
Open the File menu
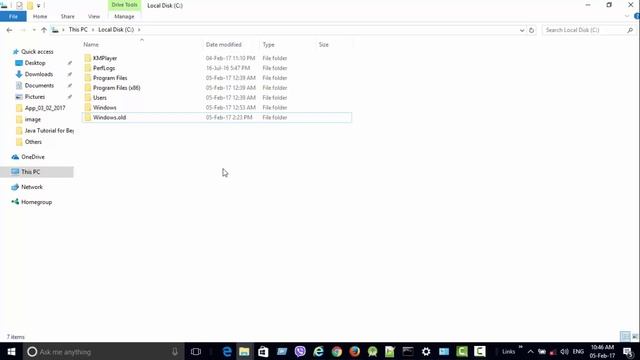pos(13,16)
